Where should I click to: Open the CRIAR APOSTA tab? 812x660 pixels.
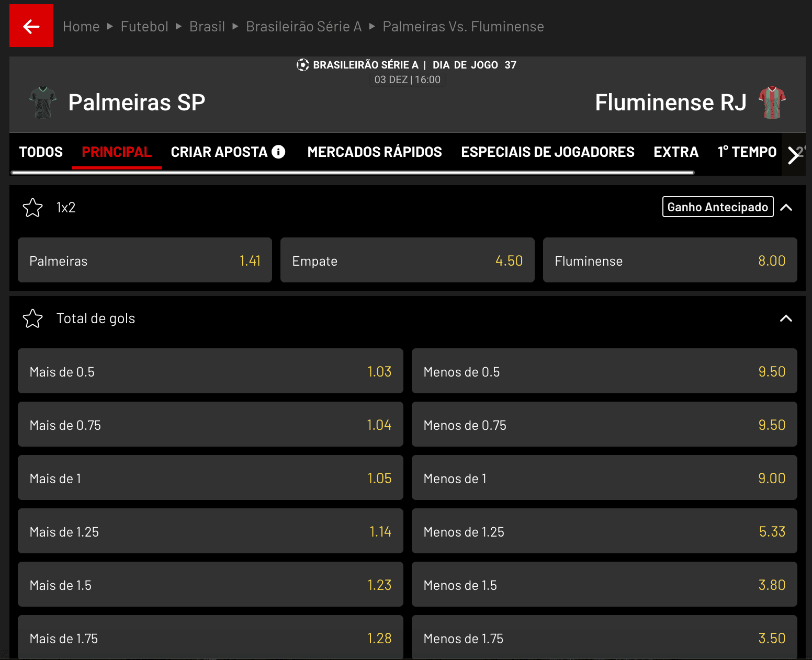(219, 152)
